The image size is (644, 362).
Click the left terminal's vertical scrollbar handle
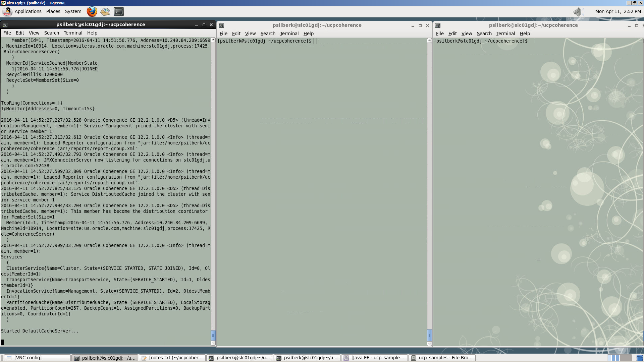(x=213, y=335)
